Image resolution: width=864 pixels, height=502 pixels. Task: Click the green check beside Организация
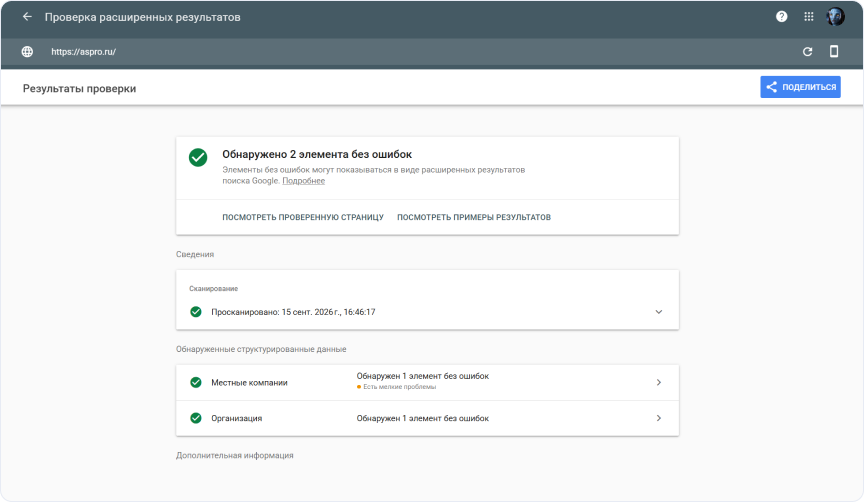pyautogui.click(x=196, y=418)
